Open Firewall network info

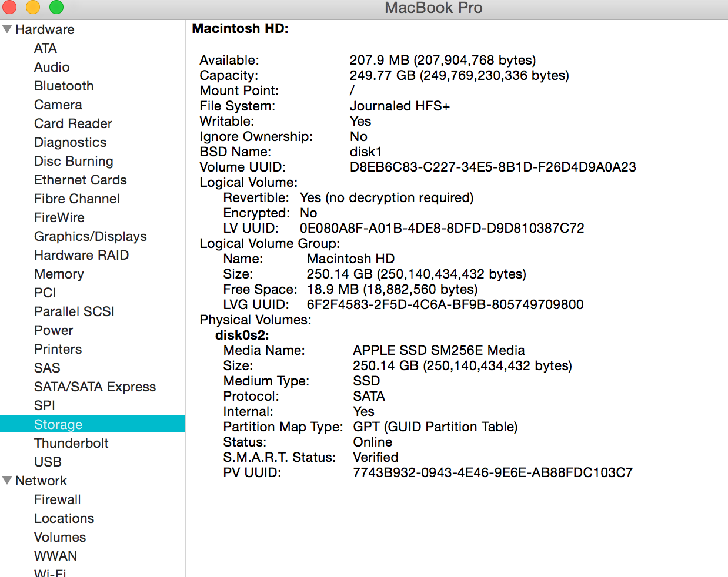(x=57, y=499)
